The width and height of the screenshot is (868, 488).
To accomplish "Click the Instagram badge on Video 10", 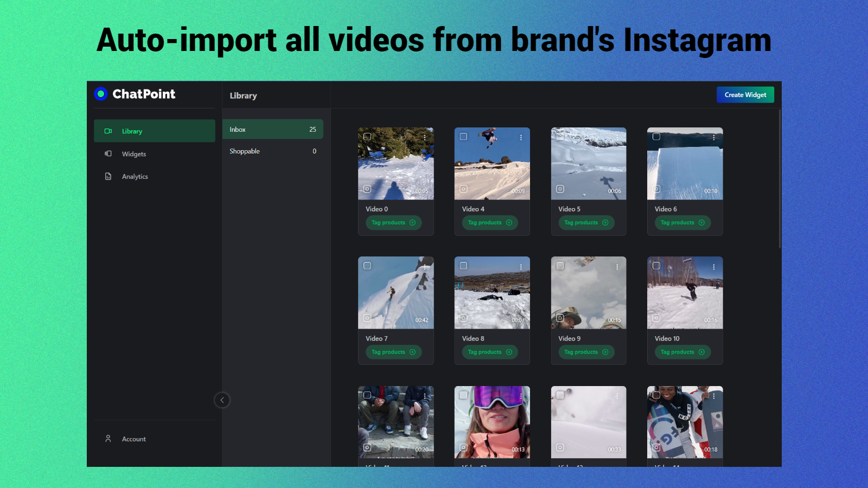I will tap(656, 318).
